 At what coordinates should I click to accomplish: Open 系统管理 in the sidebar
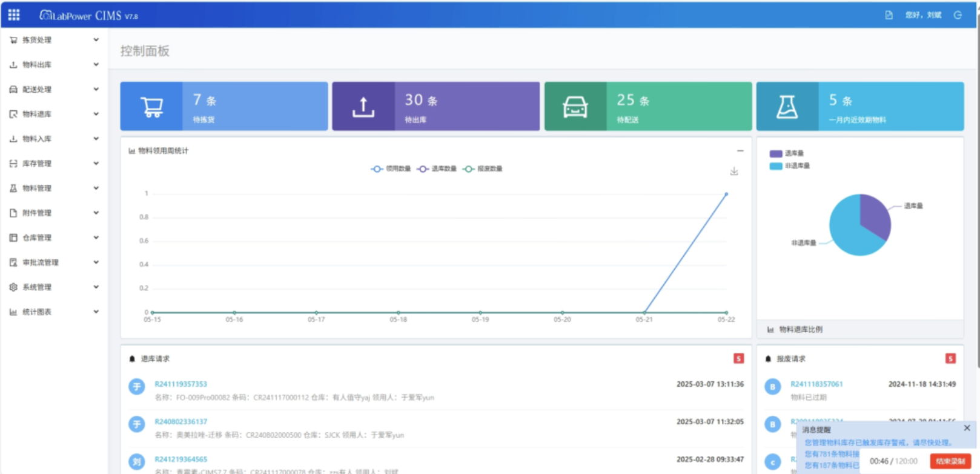pos(54,287)
